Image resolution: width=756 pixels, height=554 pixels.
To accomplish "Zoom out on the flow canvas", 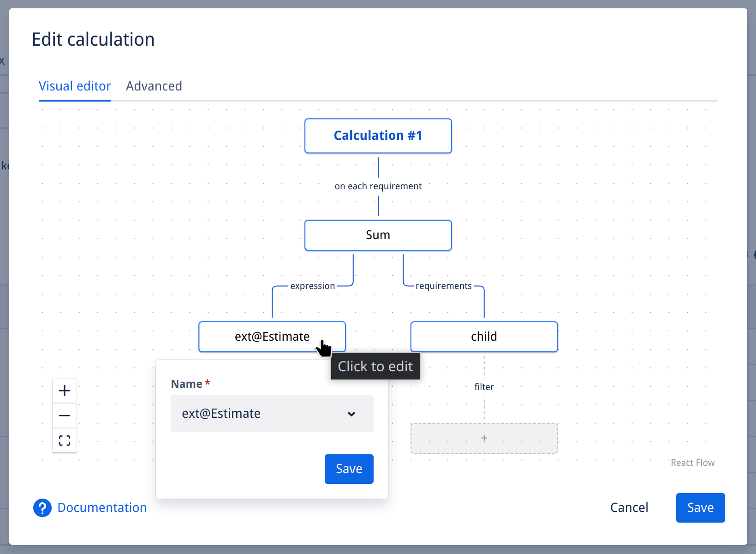I will coord(65,415).
